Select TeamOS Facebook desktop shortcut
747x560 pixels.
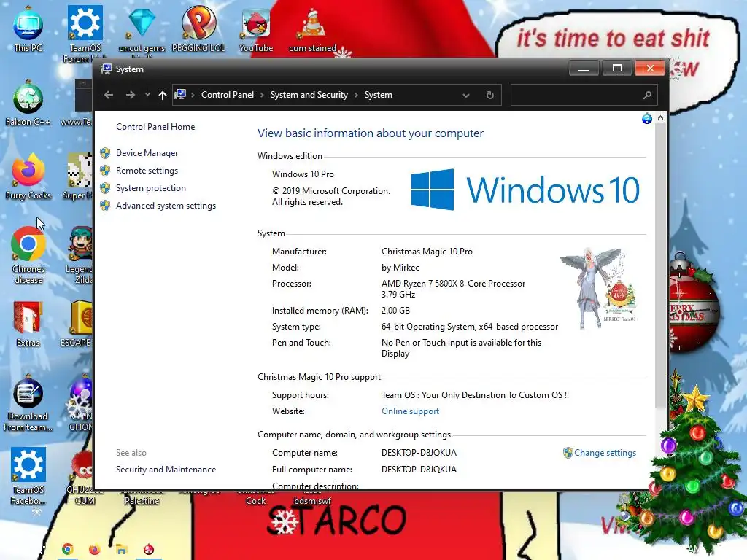click(x=28, y=476)
